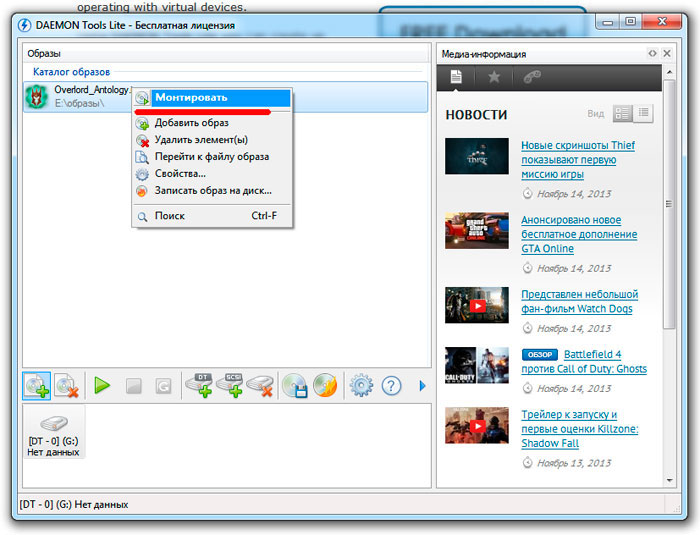The height and width of the screenshot is (535, 700).
Task: Click the Add Image toolbar icon
Action: point(37,385)
